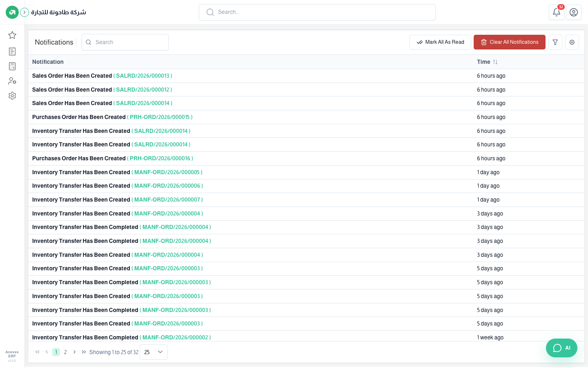The image size is (588, 368).
Task: Click Clear All Notifications button
Action: pyautogui.click(x=510, y=42)
